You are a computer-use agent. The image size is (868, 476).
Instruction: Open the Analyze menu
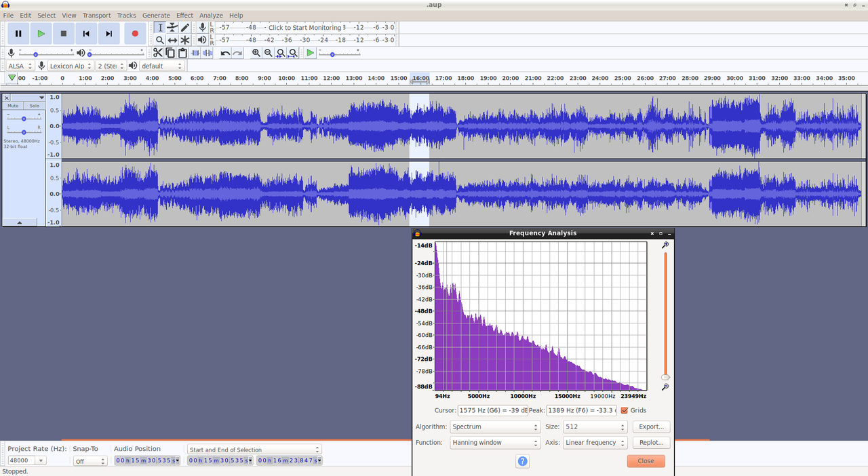coord(211,15)
